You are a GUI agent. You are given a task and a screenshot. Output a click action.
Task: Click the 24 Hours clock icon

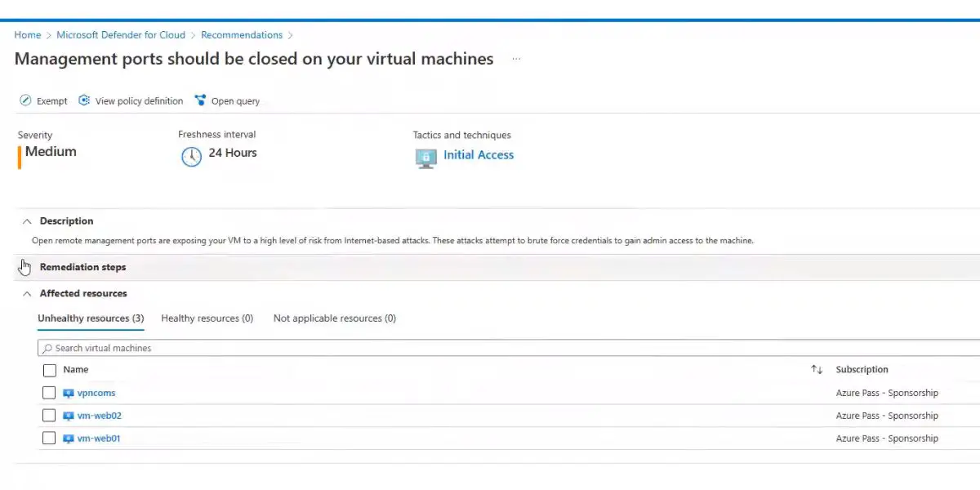tap(191, 157)
